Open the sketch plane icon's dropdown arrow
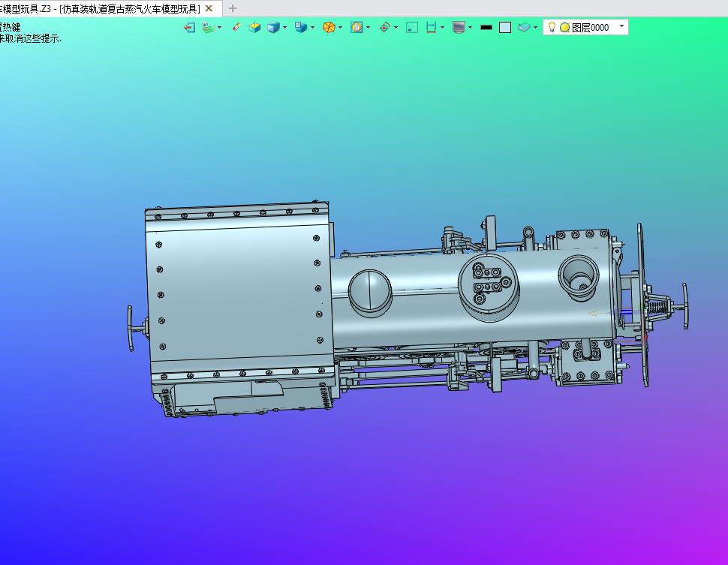This screenshot has width=728, height=565. (220, 28)
